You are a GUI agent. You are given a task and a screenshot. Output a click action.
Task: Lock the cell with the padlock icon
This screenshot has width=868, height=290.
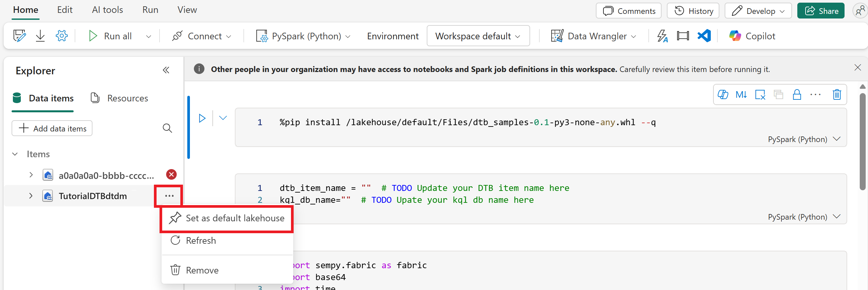click(797, 95)
